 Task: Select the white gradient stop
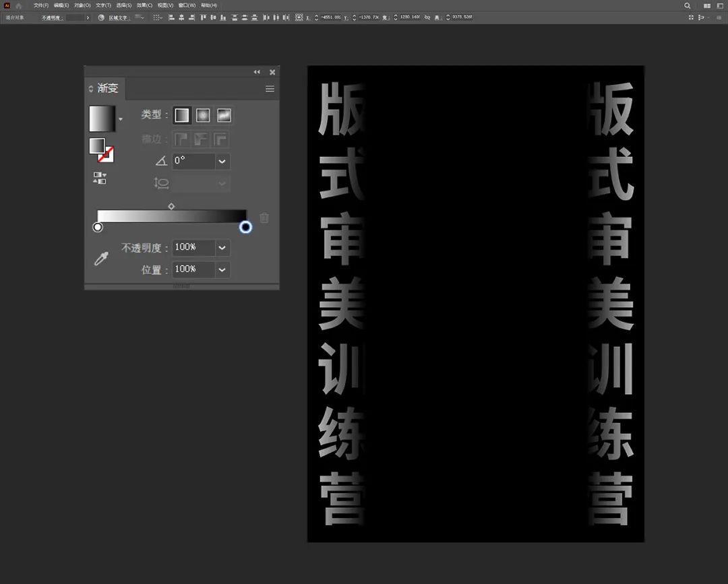[x=98, y=228]
